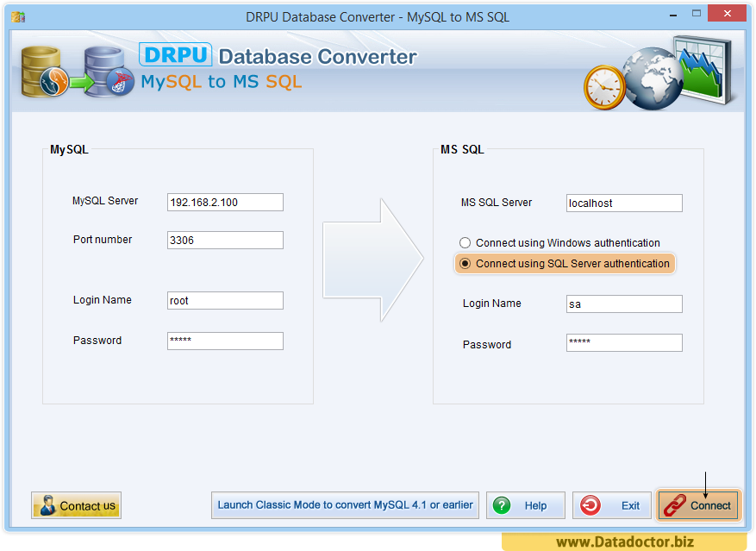Click the green question mark Help icon
756x551 pixels.
point(502,505)
